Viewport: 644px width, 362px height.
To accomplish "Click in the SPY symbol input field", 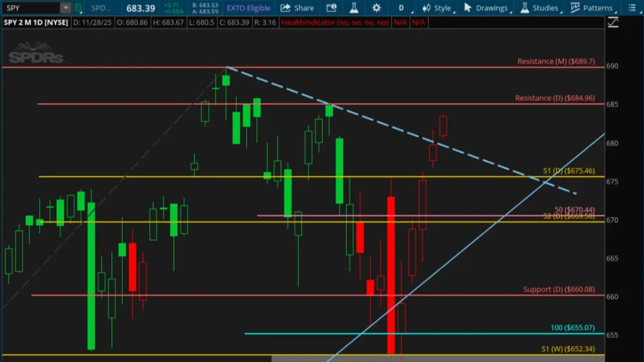I will 31,8.
